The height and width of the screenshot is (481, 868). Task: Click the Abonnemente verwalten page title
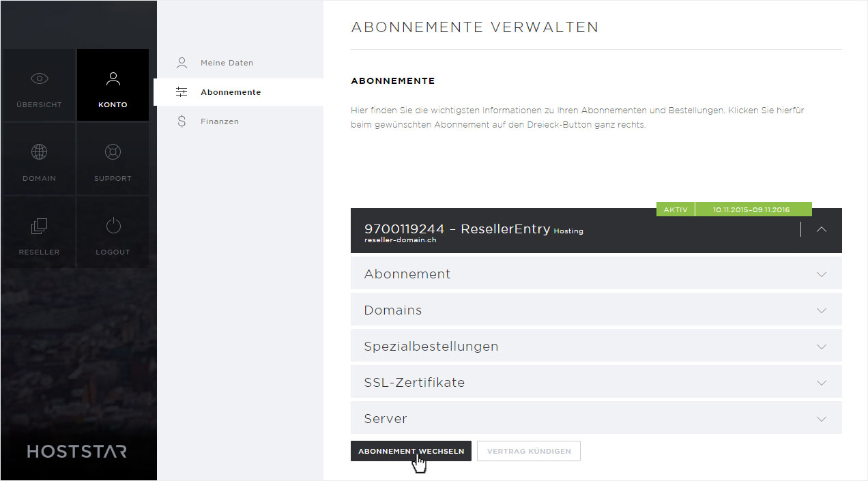pos(475,27)
